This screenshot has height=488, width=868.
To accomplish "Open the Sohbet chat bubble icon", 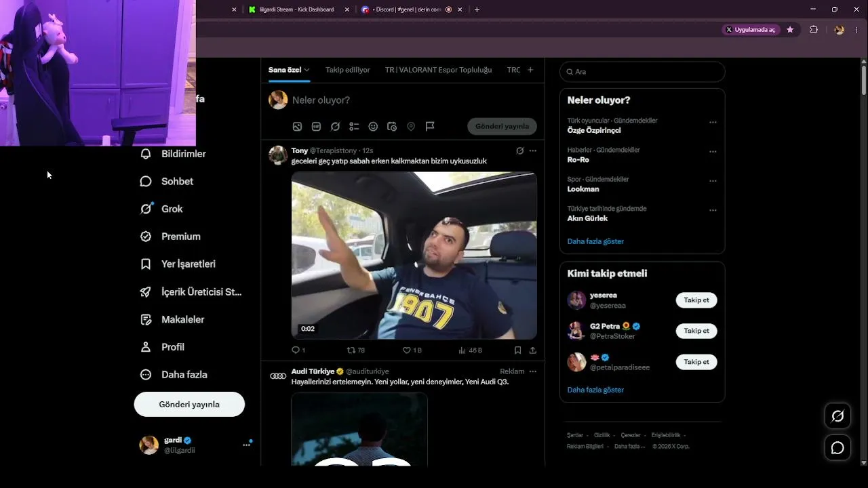I will point(146,182).
